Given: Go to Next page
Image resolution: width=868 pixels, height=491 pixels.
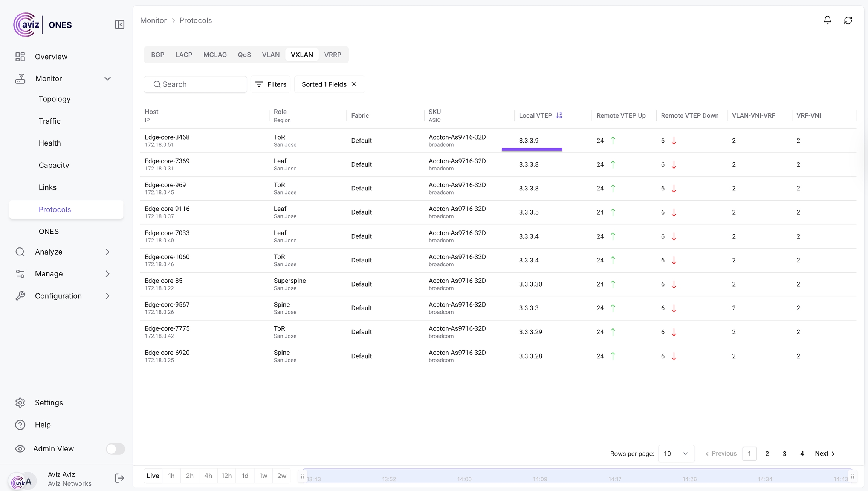Looking at the screenshot, I should tap(825, 454).
